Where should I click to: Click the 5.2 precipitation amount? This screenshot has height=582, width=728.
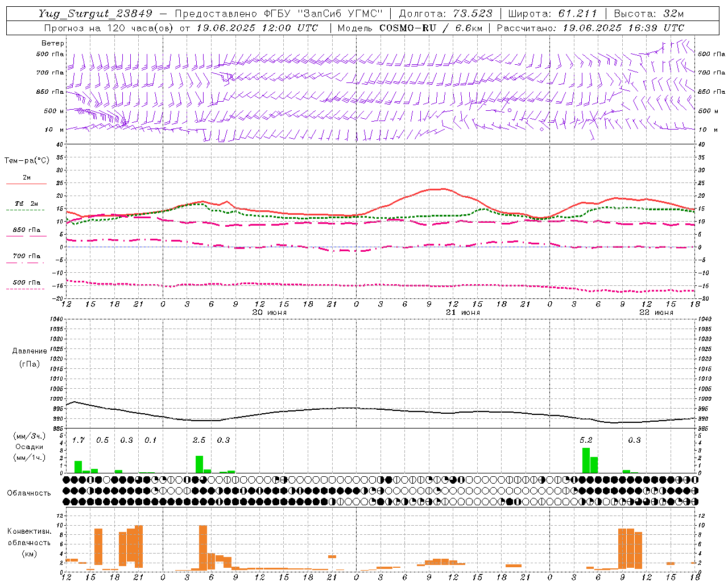586,440
